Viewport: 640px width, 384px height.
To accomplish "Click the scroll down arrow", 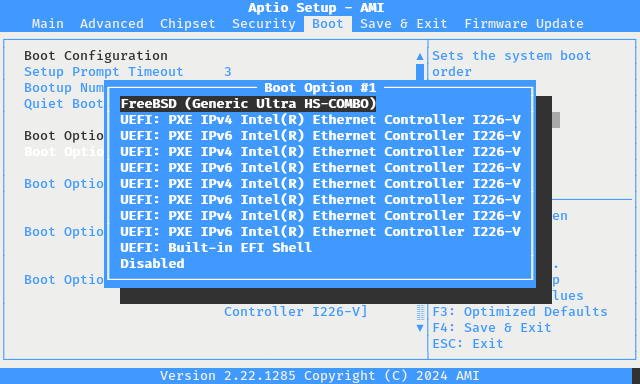I will pyautogui.click(x=420, y=328).
